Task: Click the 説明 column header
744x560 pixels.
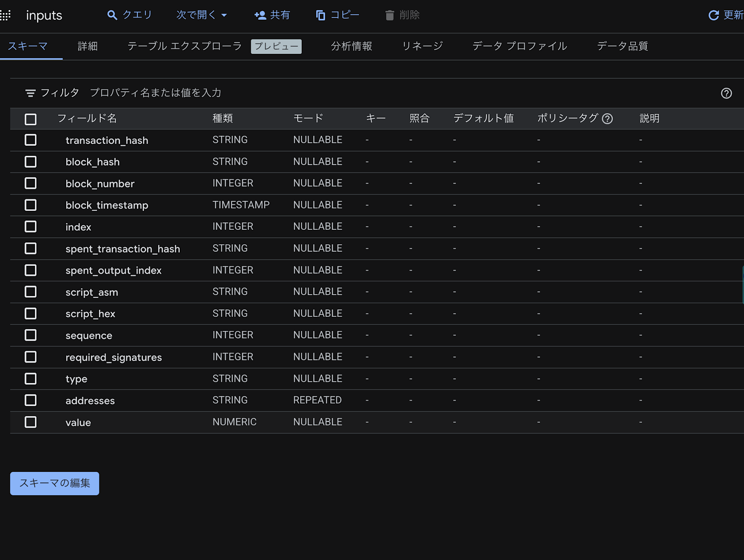Action: [650, 119]
